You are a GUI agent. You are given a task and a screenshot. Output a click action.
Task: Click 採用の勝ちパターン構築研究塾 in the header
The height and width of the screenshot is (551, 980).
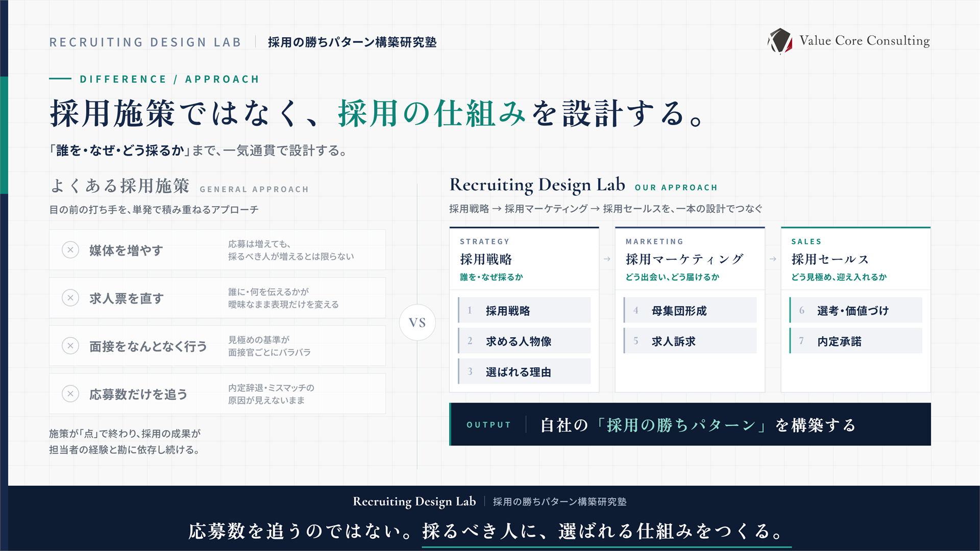click(352, 42)
